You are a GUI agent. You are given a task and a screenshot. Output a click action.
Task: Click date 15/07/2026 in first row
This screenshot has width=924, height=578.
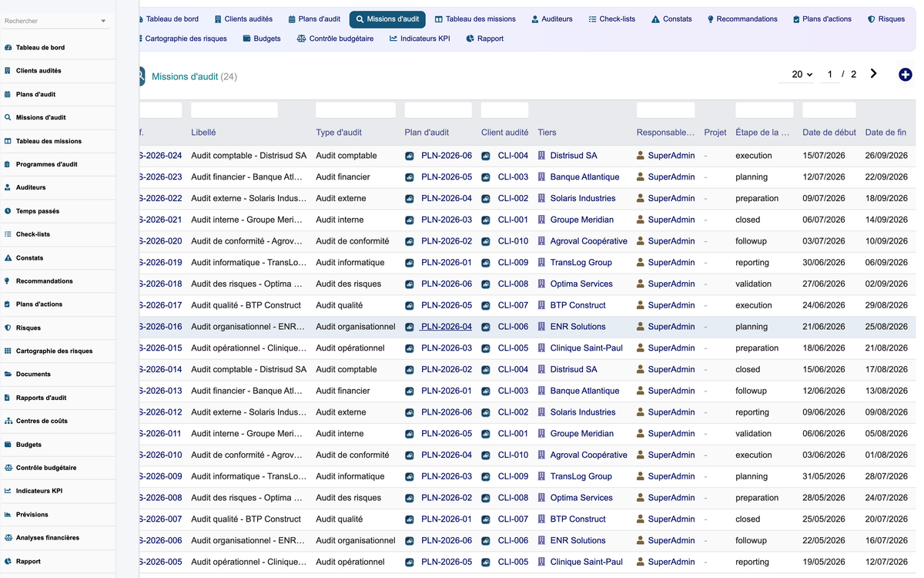point(824,156)
